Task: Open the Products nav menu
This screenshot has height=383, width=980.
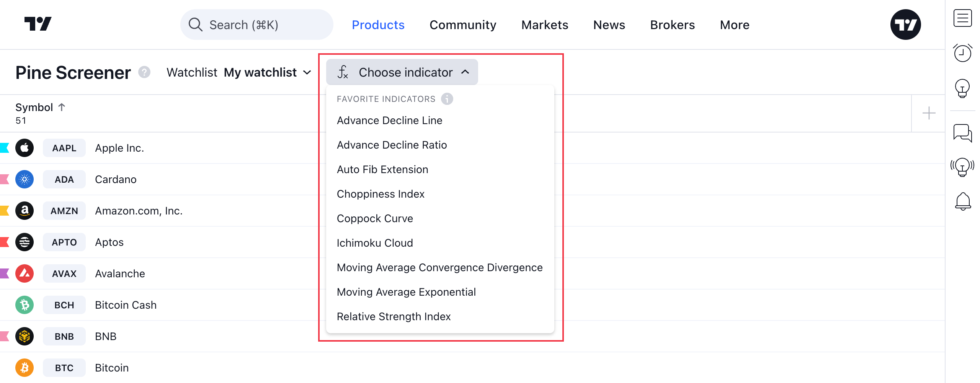Action: click(x=378, y=25)
